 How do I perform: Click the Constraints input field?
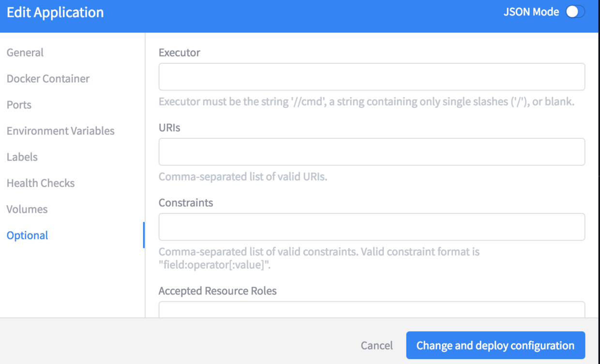(x=372, y=227)
